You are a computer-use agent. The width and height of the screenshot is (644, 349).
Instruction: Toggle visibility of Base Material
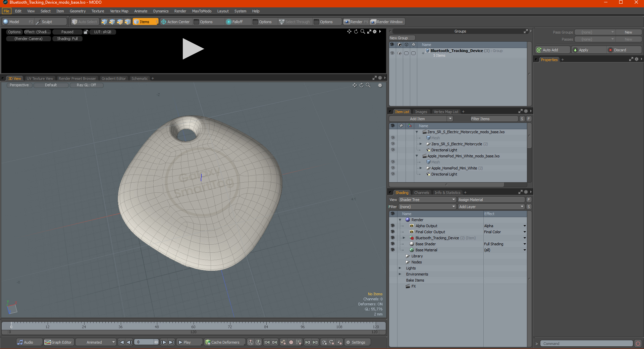(x=393, y=250)
